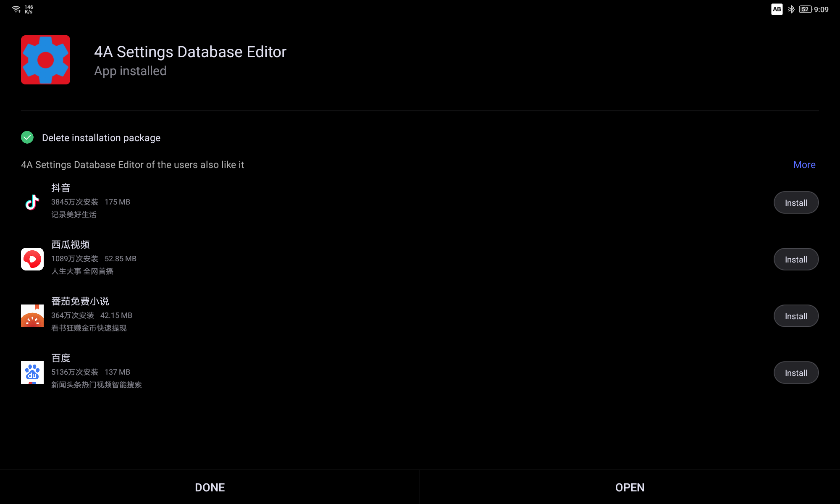Tap the 百度 app name label
This screenshot has height=504, width=840.
click(61, 358)
